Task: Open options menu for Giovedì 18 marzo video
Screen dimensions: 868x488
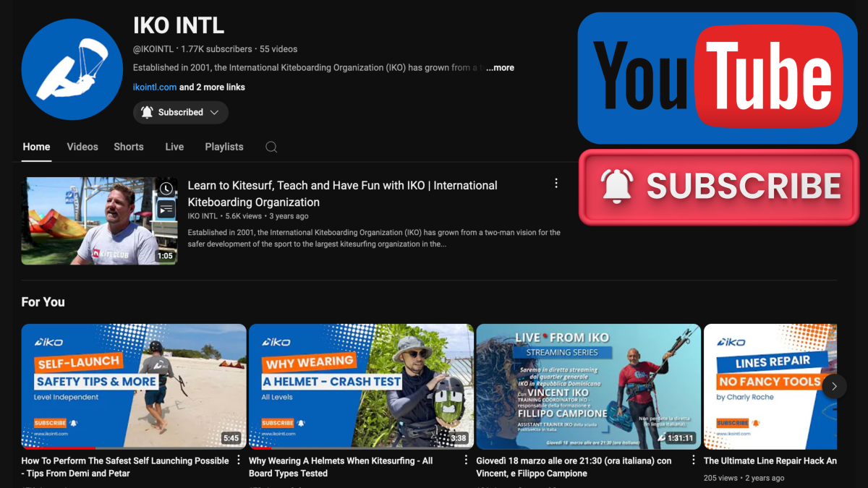Action: [x=694, y=461]
